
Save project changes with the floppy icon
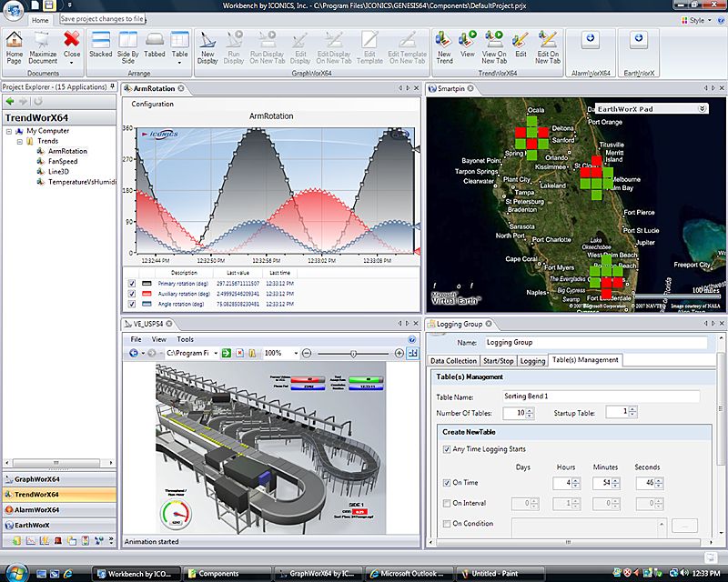[49, 5]
